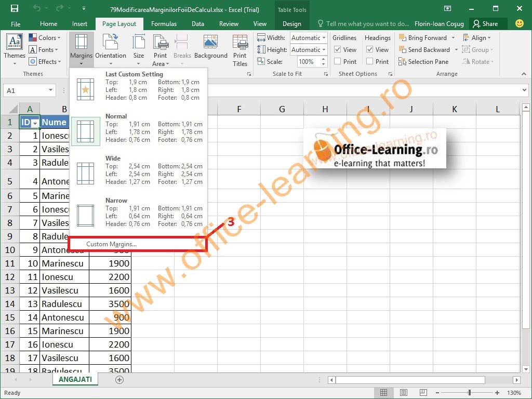Open the File tab
This screenshot has height=399, width=532.
[x=16, y=24]
